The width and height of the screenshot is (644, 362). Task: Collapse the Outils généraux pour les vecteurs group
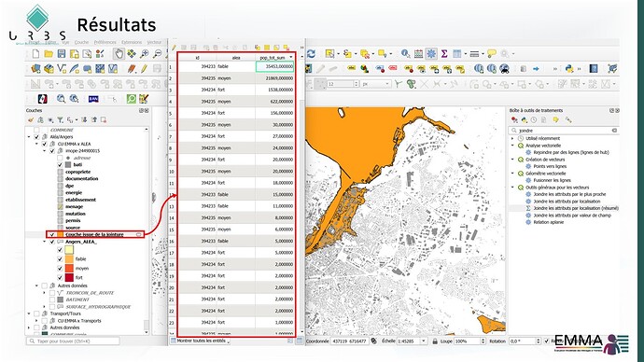point(512,188)
